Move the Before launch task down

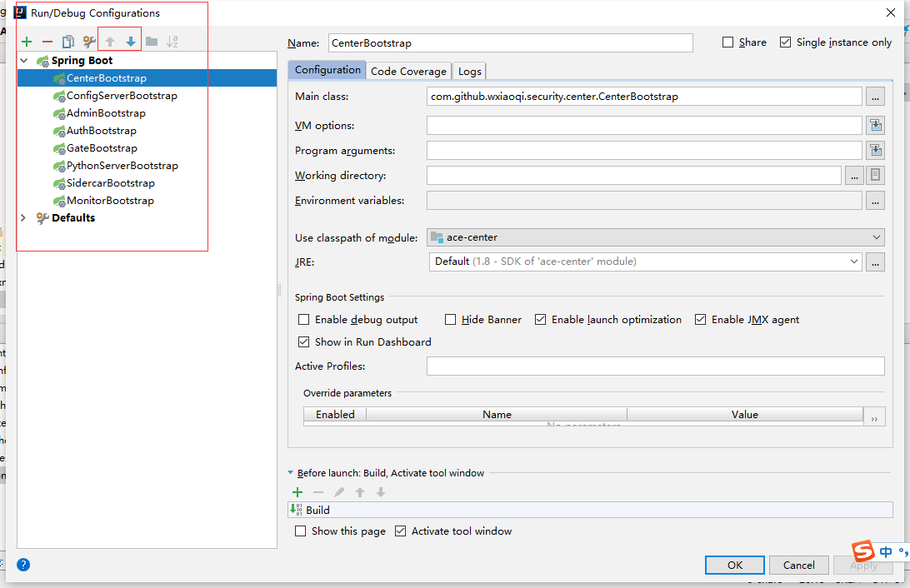point(381,492)
